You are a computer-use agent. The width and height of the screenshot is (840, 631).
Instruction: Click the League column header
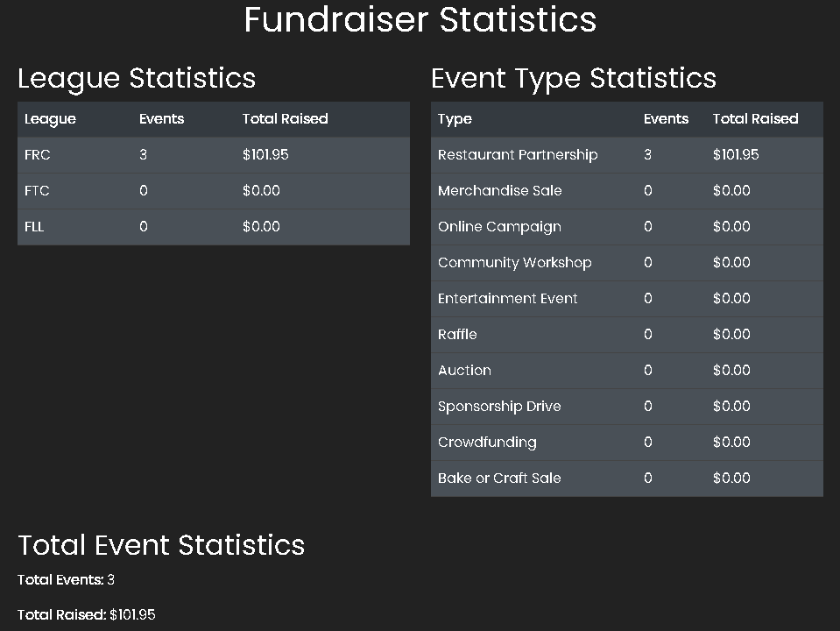(50, 119)
